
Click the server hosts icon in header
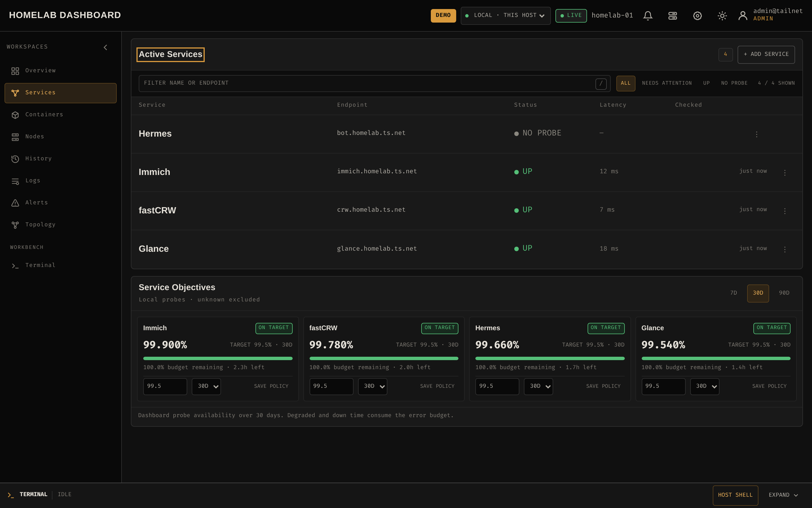point(672,16)
